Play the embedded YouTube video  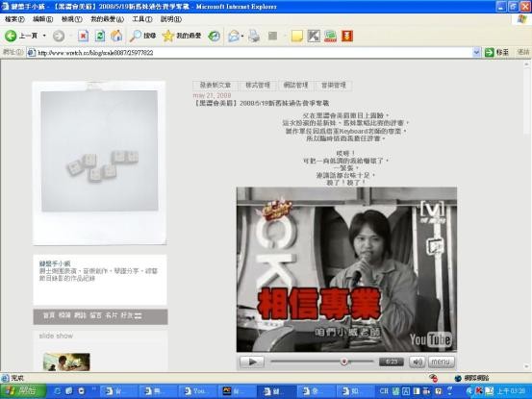[x=252, y=362]
